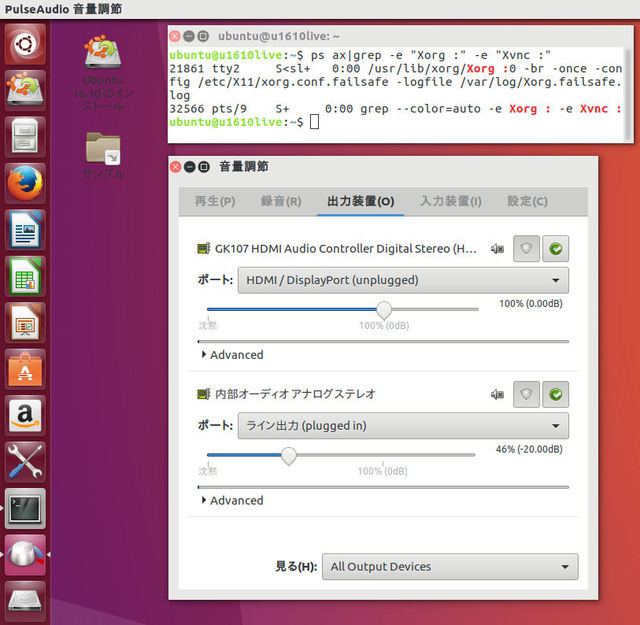Image resolution: width=640 pixels, height=625 pixels.
Task: Set GK107 HDMI as fallback device
Action: pyautogui.click(x=556, y=248)
